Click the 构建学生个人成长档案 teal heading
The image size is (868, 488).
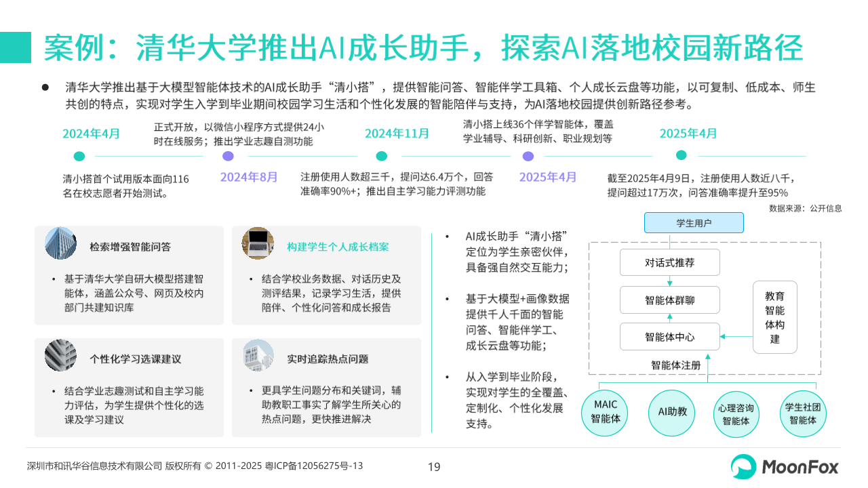coord(337,247)
